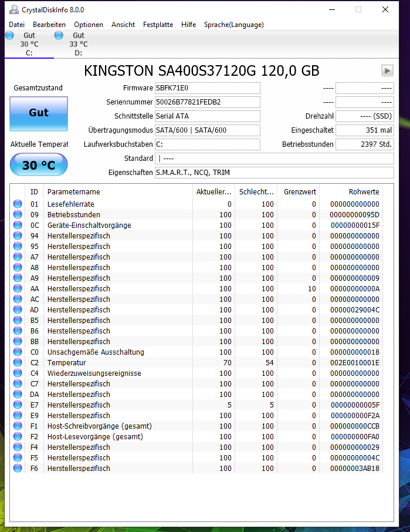Click status orb in row ID 94

18,235
